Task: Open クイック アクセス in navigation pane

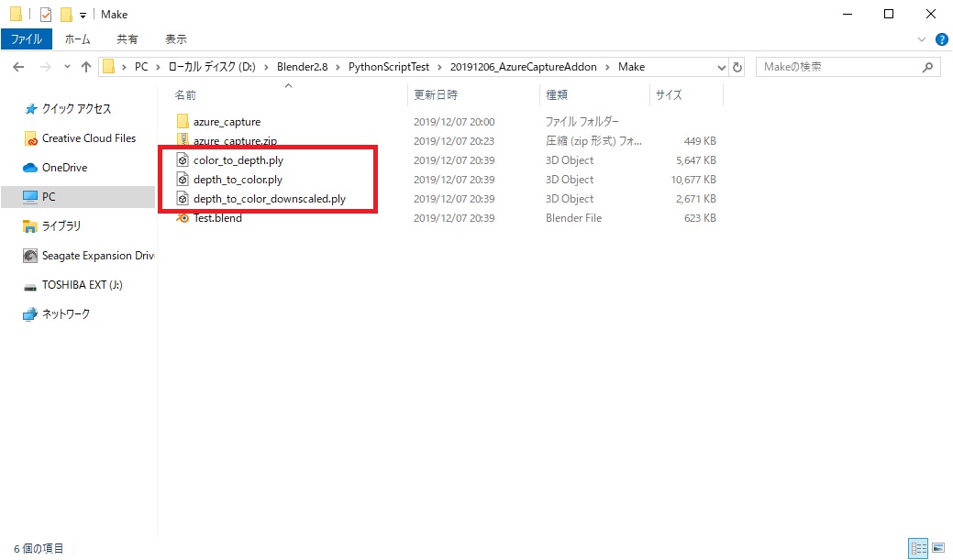Action: (76, 109)
